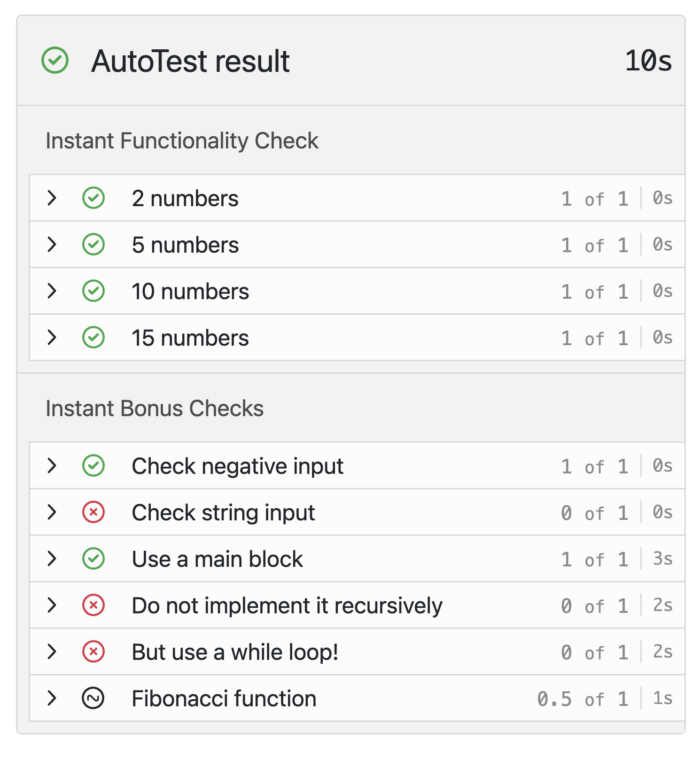Click the pass checkmark icon for 10 numbers
Screen dimensions: 700x758
point(93,291)
